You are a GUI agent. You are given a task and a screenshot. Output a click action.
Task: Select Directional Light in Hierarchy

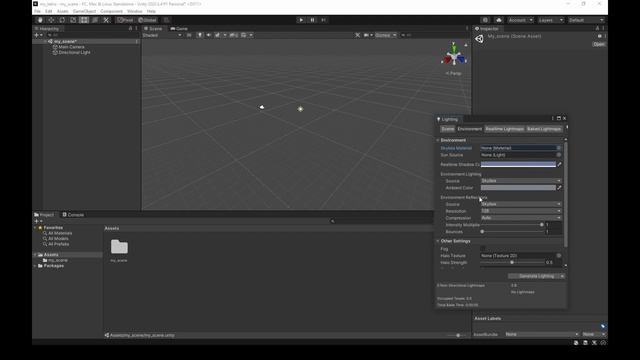[74, 52]
